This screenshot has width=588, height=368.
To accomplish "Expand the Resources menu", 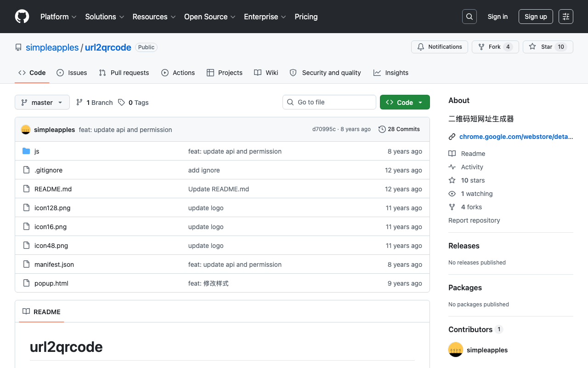I will [x=154, y=17].
